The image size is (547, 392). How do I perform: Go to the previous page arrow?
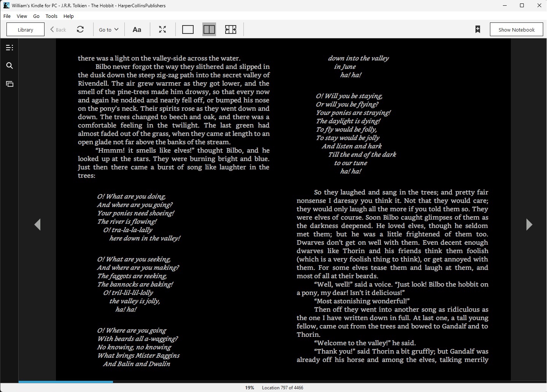click(x=37, y=225)
